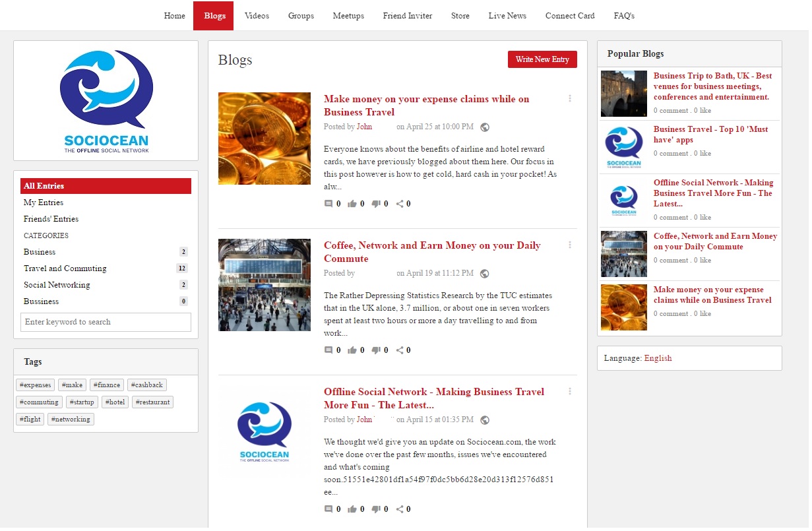Open the Meetups navigation item
The image size is (812, 531).
(x=348, y=16)
